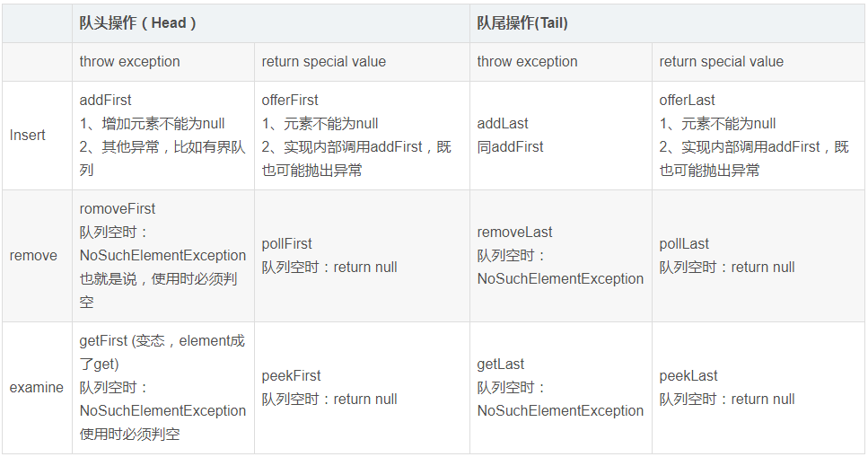Click the remove row label

tap(33, 256)
